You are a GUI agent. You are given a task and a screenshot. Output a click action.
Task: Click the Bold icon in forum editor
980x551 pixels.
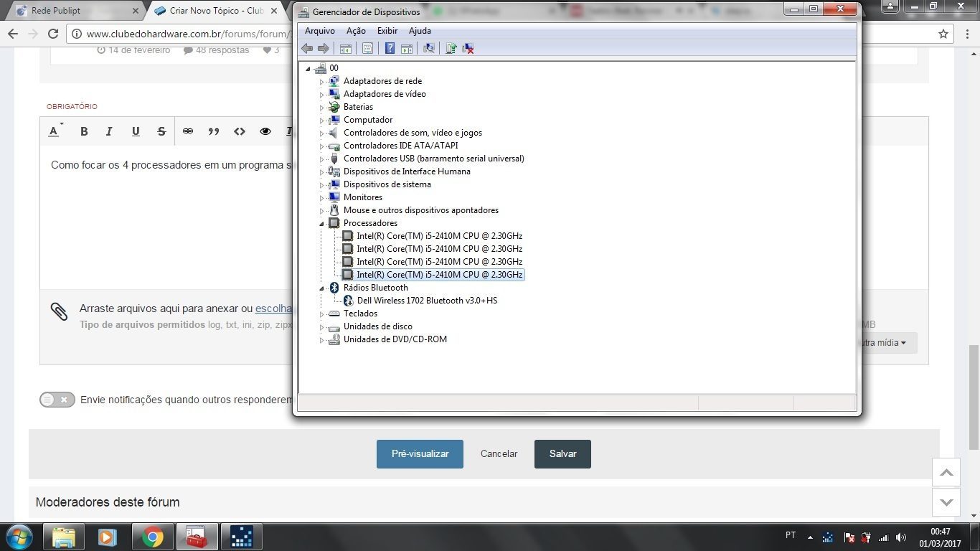pyautogui.click(x=84, y=131)
